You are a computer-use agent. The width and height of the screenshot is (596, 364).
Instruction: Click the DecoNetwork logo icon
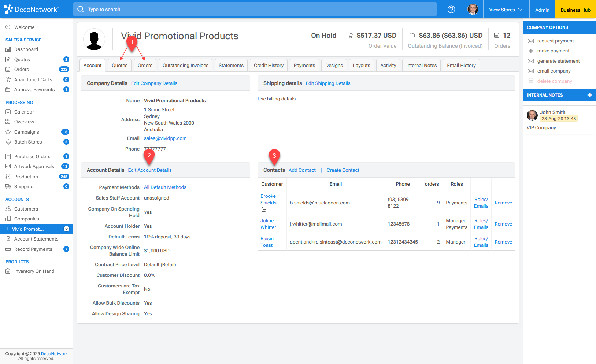[8, 9]
